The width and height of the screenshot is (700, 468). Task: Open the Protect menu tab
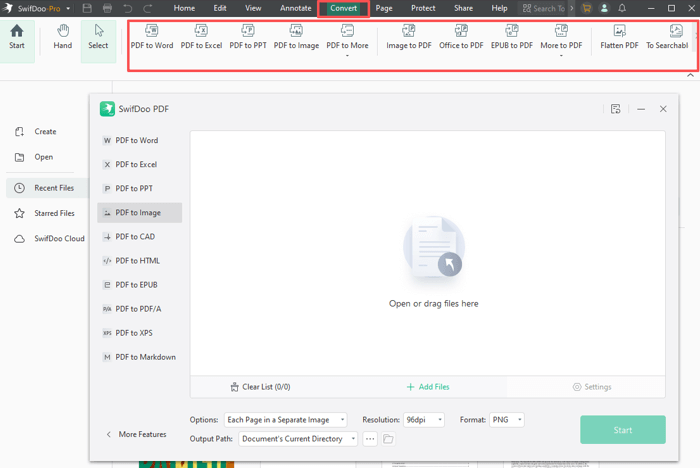pyautogui.click(x=423, y=8)
